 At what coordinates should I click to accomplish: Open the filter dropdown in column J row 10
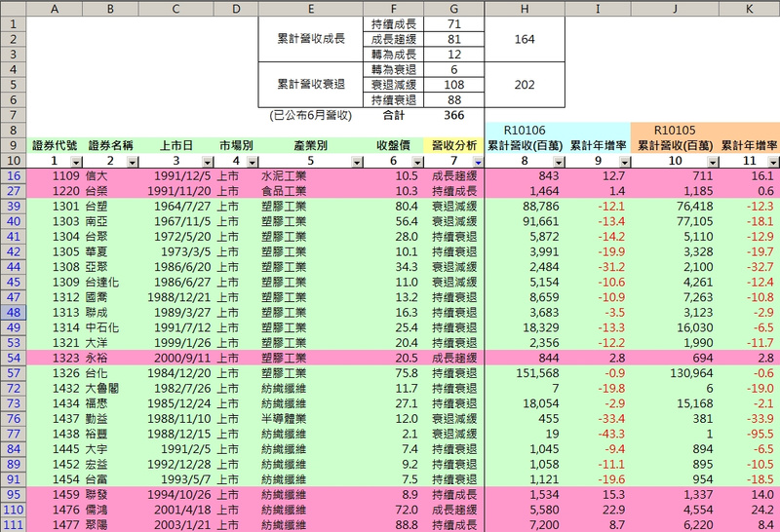coord(714,162)
